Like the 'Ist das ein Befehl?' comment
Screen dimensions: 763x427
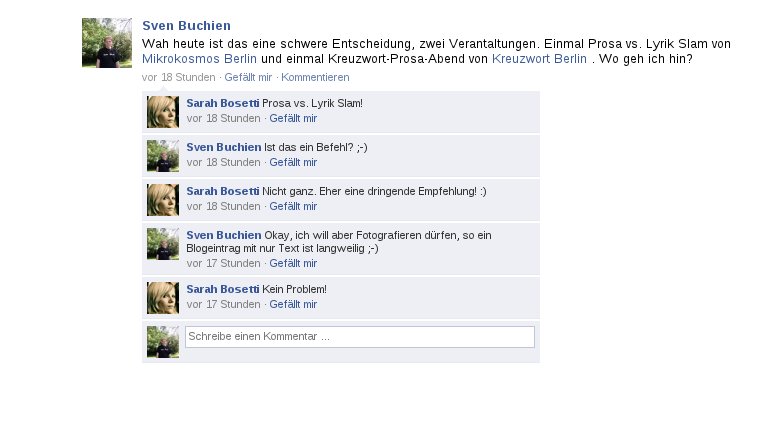(x=293, y=162)
